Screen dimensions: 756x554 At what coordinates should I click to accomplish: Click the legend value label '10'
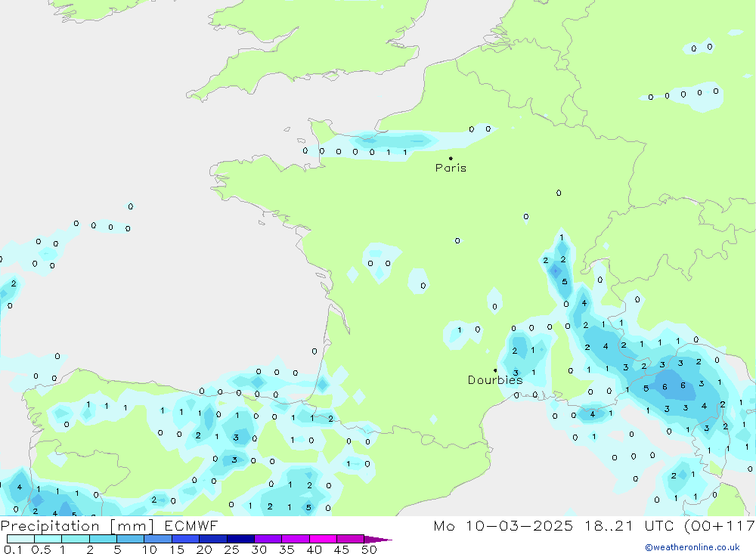150,549
